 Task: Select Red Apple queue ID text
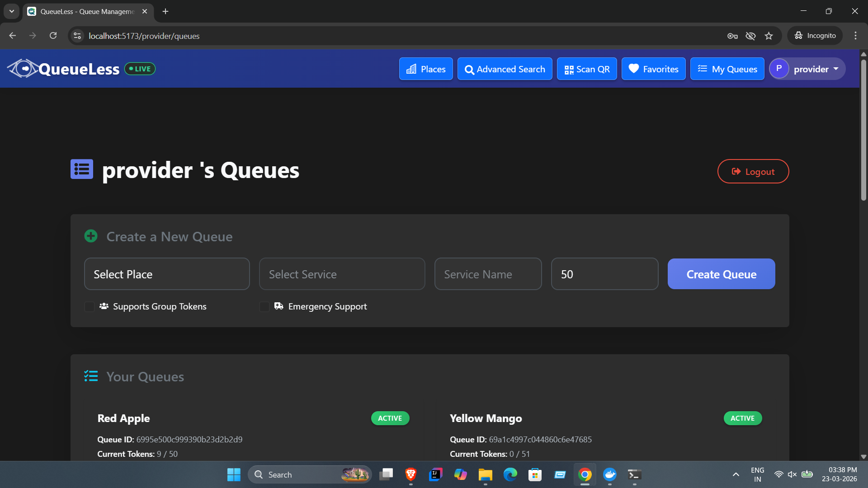(x=189, y=439)
